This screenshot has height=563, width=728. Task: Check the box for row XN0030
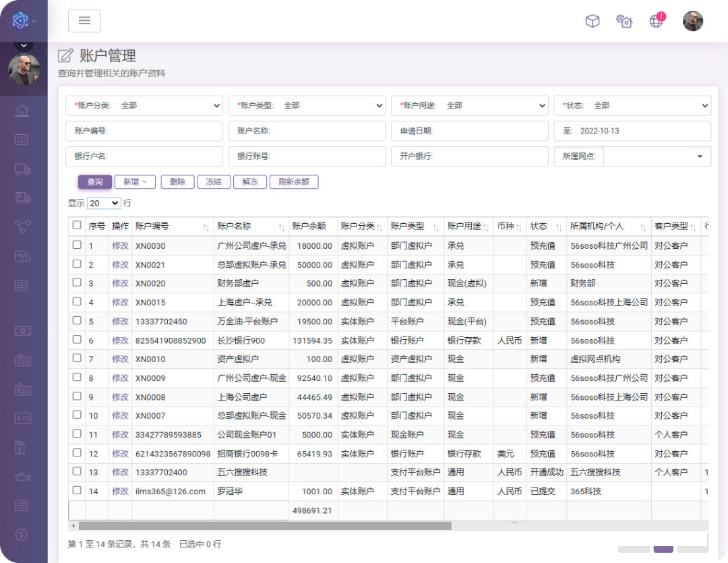click(77, 245)
